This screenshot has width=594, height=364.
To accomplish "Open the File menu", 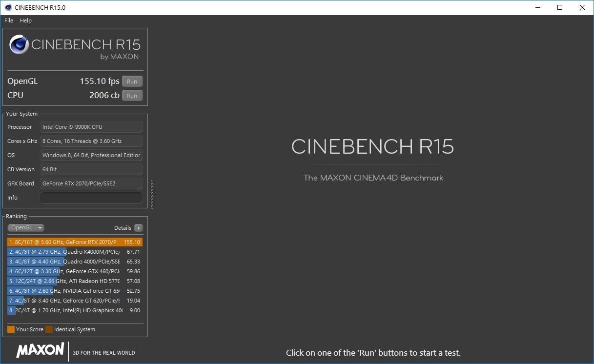I will [9, 20].
